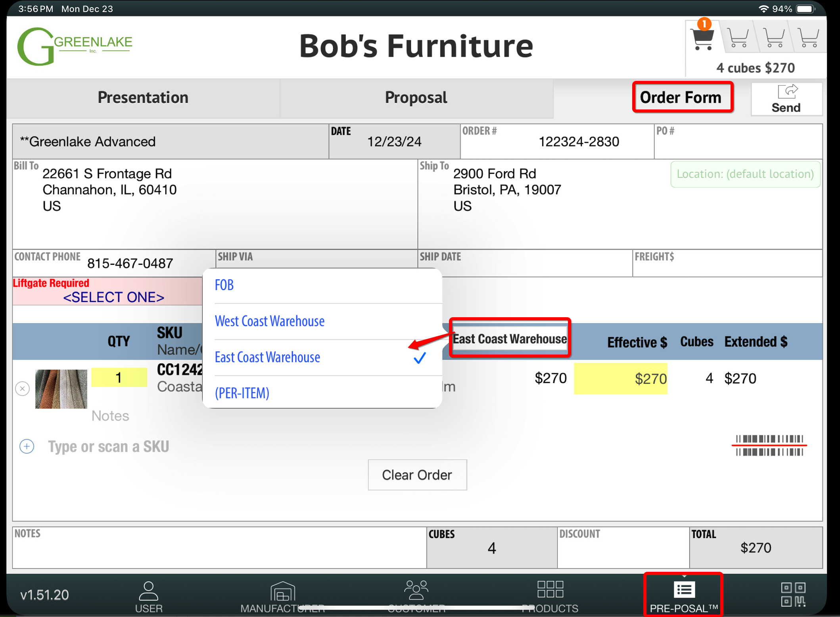Open the QR code scan icon
Image resolution: width=840 pixels, height=617 pixels.
(x=793, y=594)
